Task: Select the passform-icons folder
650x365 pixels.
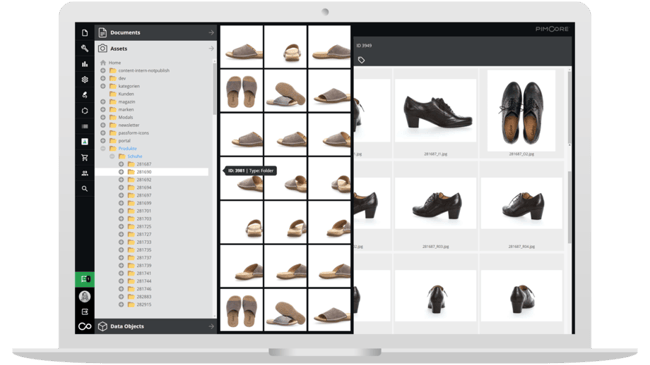Action: 133,133
